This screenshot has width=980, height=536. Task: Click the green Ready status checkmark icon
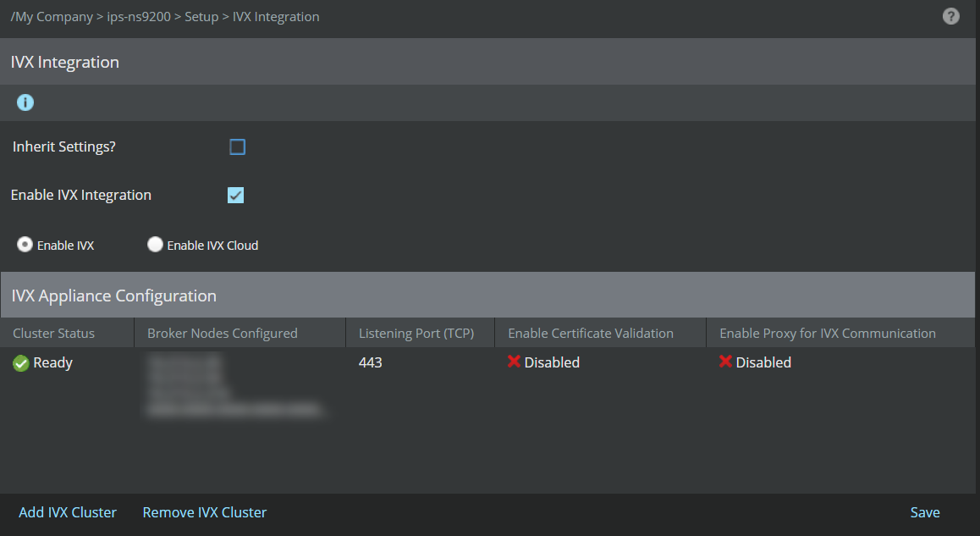(20, 362)
